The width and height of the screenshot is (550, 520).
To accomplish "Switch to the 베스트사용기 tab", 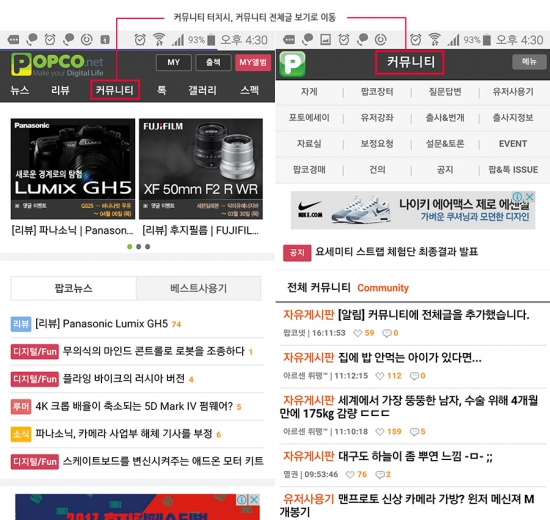I will point(199,288).
